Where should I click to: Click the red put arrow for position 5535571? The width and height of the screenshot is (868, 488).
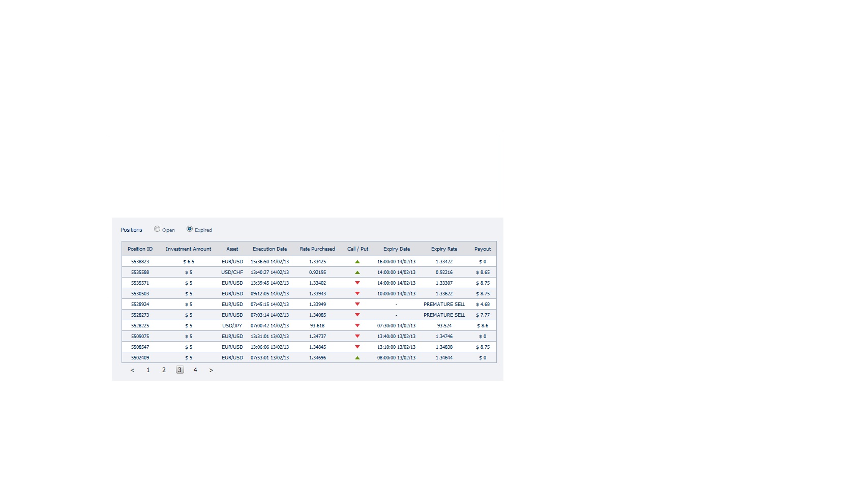tap(357, 283)
